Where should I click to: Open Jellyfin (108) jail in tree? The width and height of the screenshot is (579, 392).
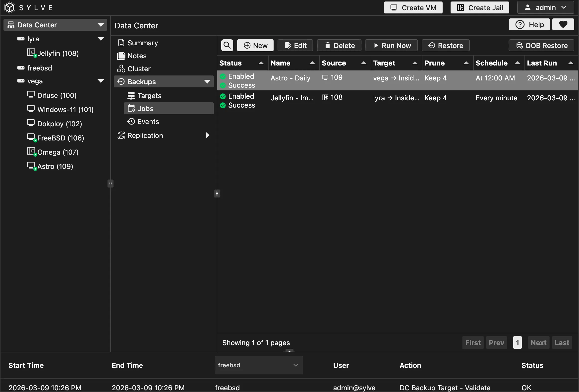coord(58,53)
